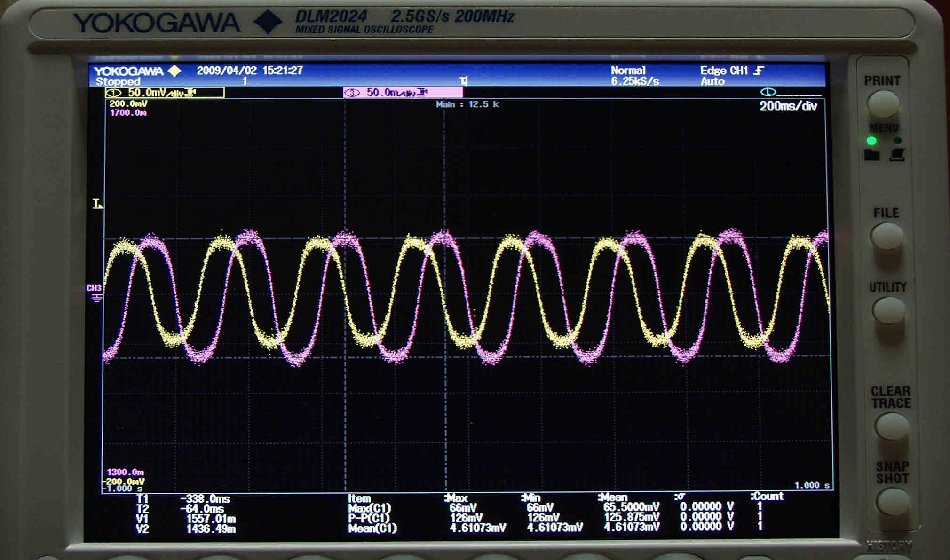The height and width of the screenshot is (560, 950).
Task: Click the folder icon under MENU
Action: tap(871, 155)
